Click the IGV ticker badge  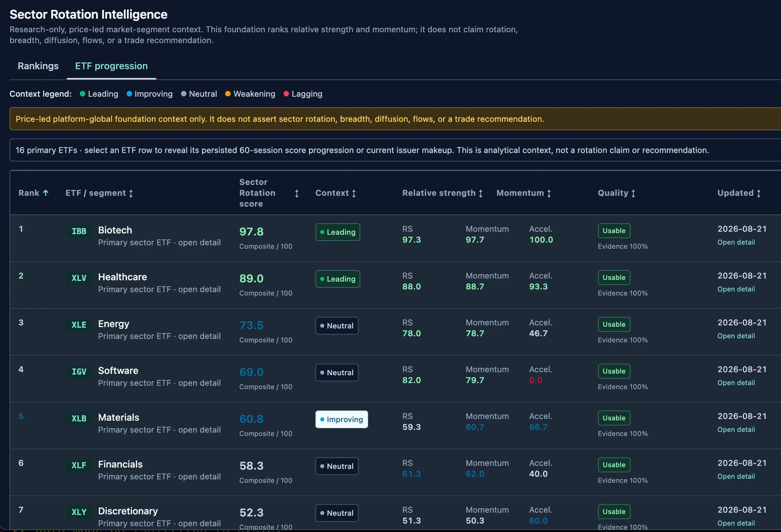click(79, 372)
